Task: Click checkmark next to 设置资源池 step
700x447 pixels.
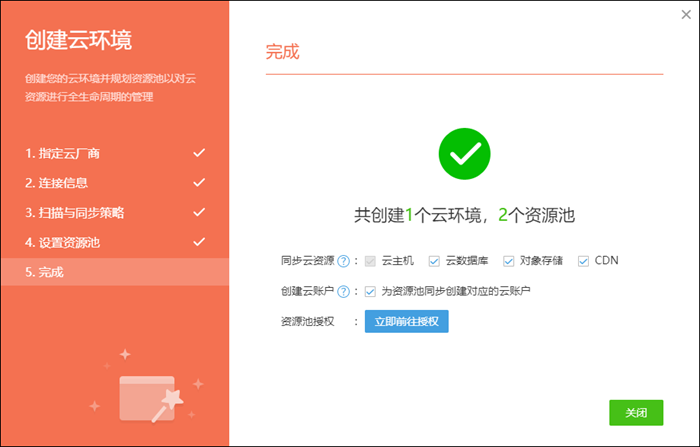Action: pyautogui.click(x=199, y=242)
